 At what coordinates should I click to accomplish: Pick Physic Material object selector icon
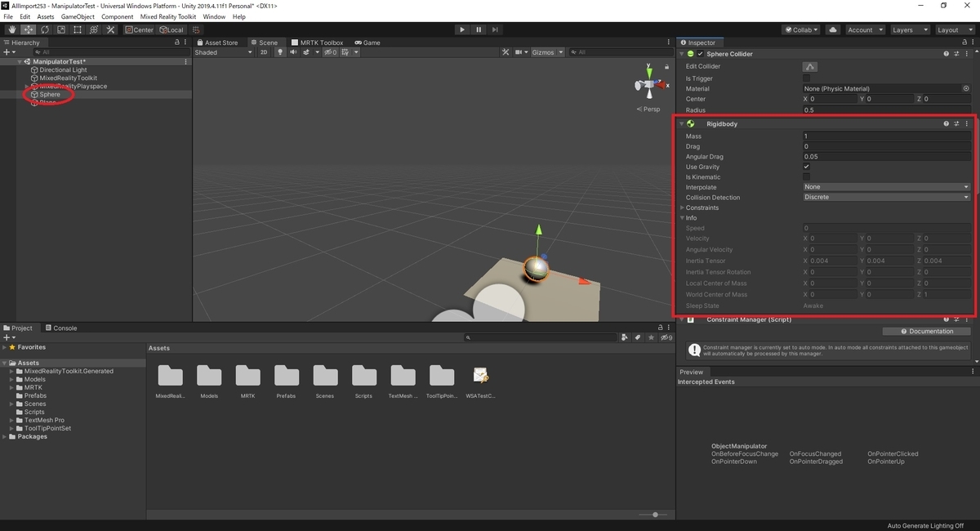(x=966, y=88)
